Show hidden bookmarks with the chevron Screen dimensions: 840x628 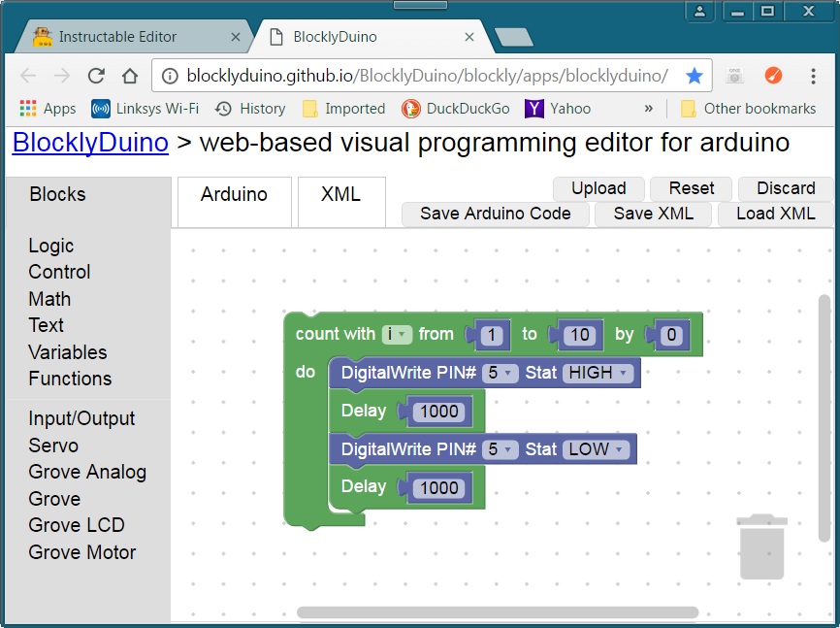point(648,109)
